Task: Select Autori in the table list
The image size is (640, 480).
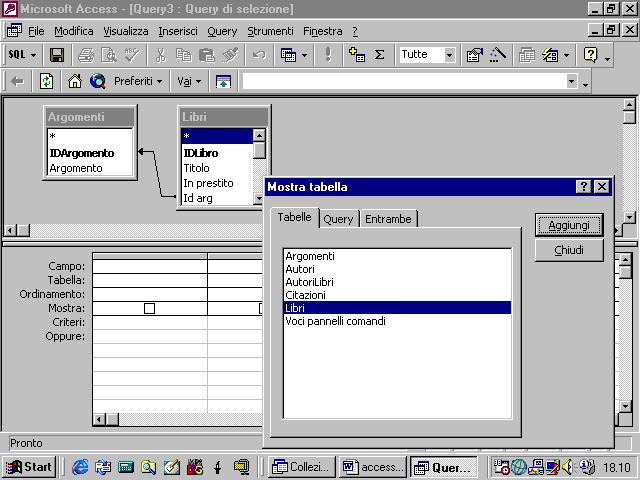Action: [x=397, y=269]
